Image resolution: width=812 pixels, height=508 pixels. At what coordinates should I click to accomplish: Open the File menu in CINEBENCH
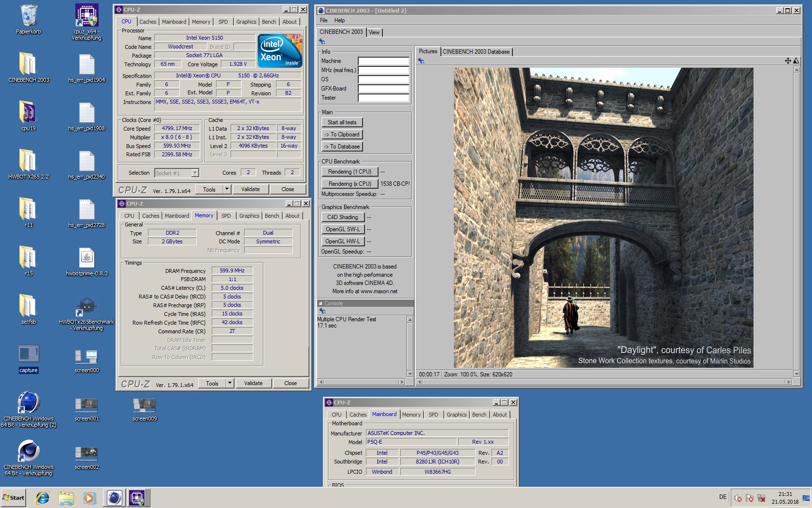click(x=323, y=20)
